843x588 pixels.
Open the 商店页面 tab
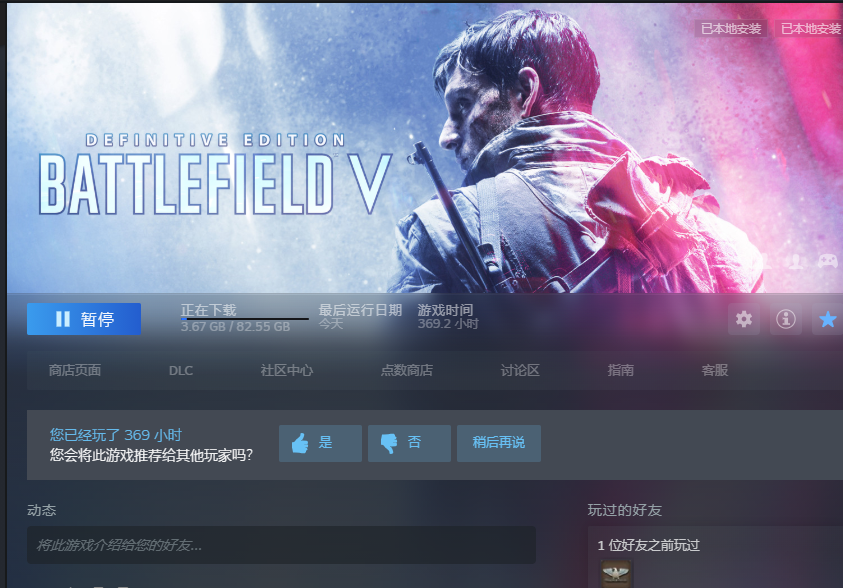75,370
